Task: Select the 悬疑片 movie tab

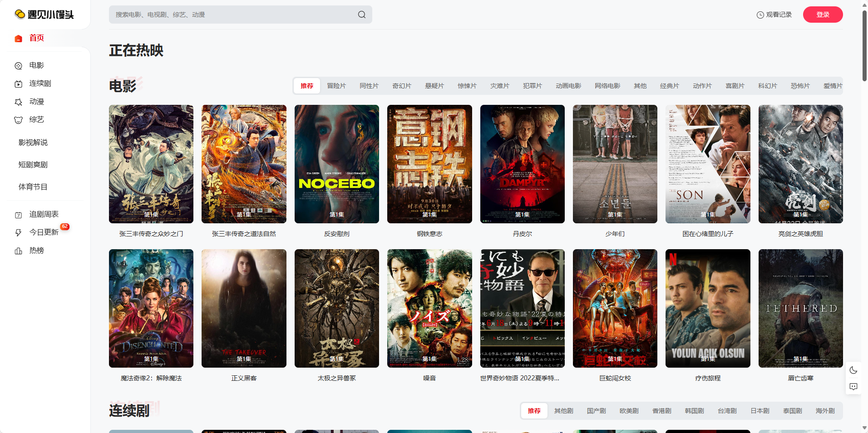Action: (x=434, y=86)
